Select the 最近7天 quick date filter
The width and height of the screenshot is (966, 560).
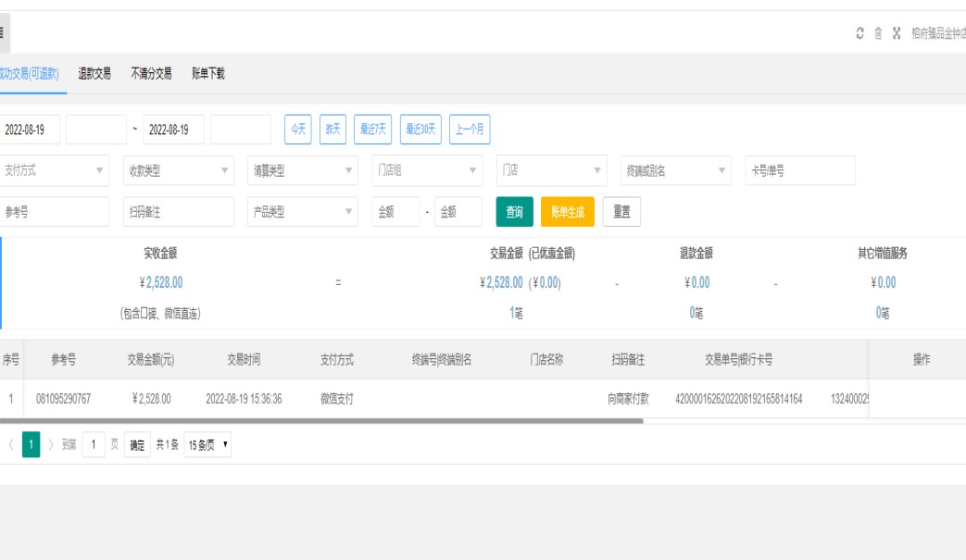click(373, 130)
